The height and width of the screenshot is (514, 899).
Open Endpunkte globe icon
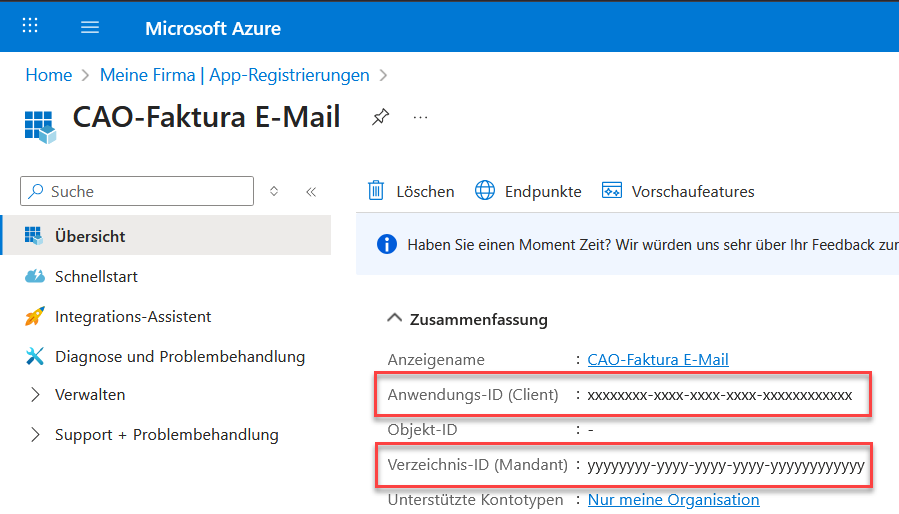485,191
